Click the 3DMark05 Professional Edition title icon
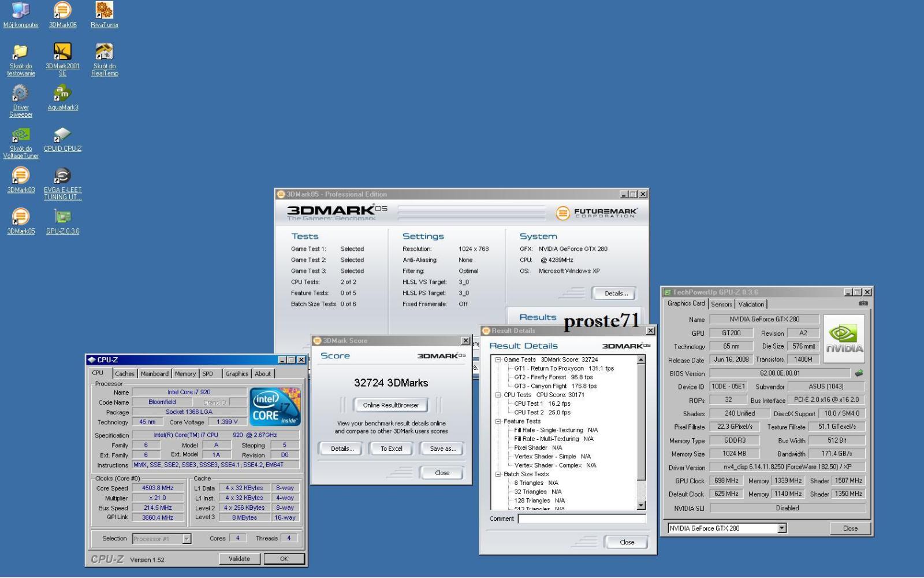The image size is (924, 578). 281,194
